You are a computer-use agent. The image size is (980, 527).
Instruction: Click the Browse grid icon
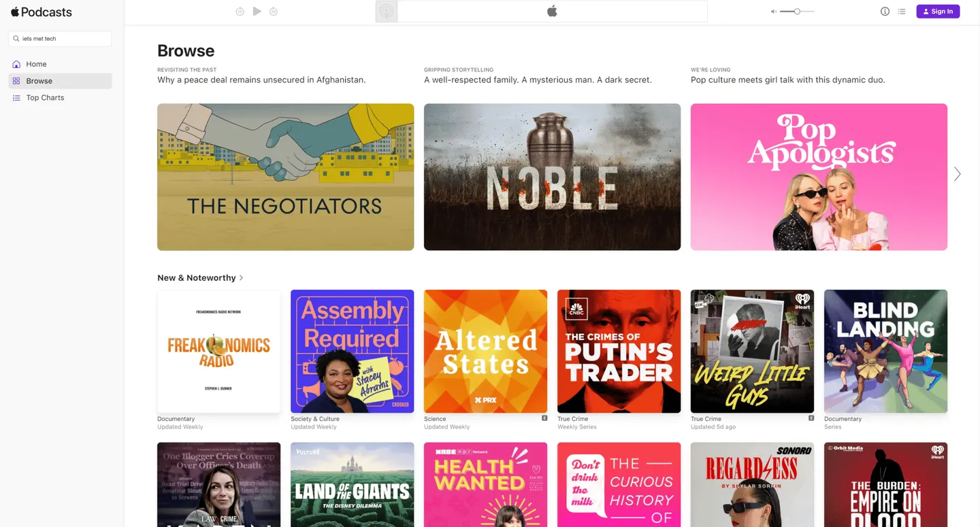tap(16, 81)
